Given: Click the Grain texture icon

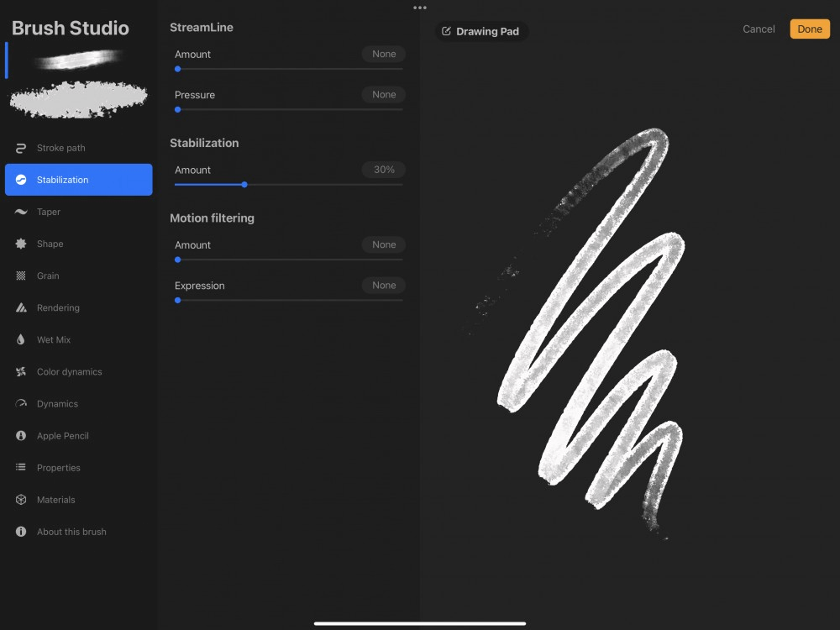Looking at the screenshot, I should (x=21, y=276).
